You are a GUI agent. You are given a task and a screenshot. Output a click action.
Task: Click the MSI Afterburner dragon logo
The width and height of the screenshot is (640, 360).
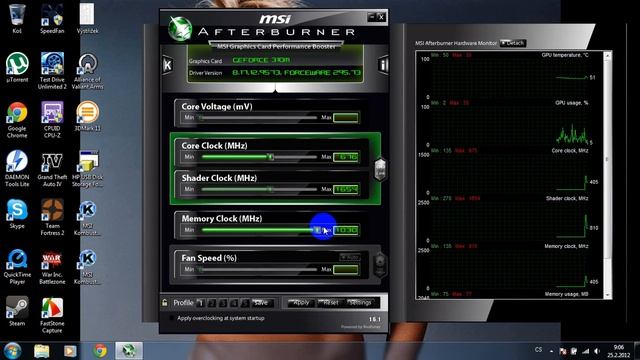(180, 29)
